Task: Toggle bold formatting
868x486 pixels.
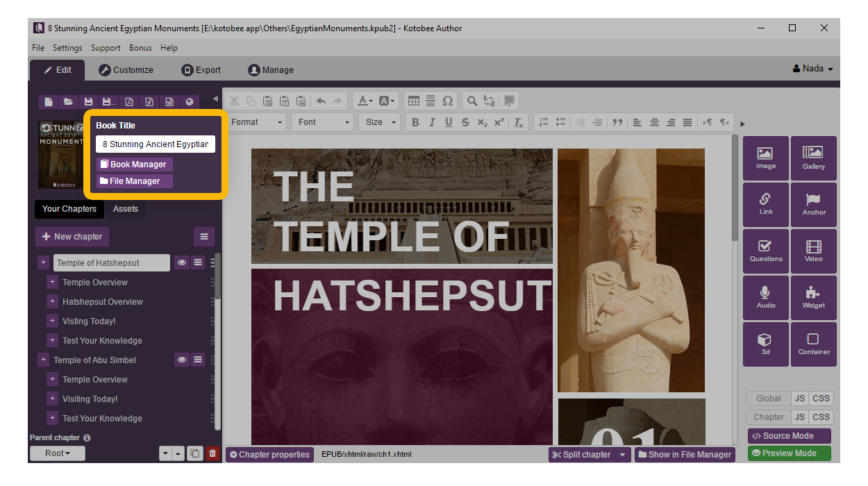Action: [x=415, y=122]
